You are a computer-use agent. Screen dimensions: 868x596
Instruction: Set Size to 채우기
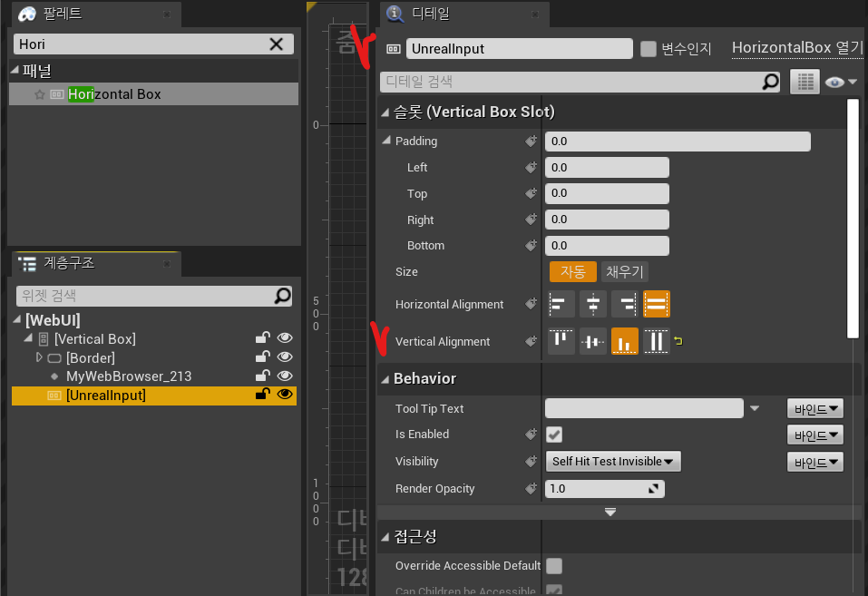(625, 271)
